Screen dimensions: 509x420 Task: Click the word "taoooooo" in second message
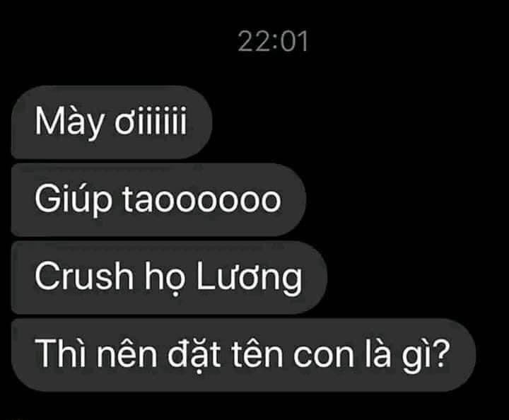click(x=201, y=200)
